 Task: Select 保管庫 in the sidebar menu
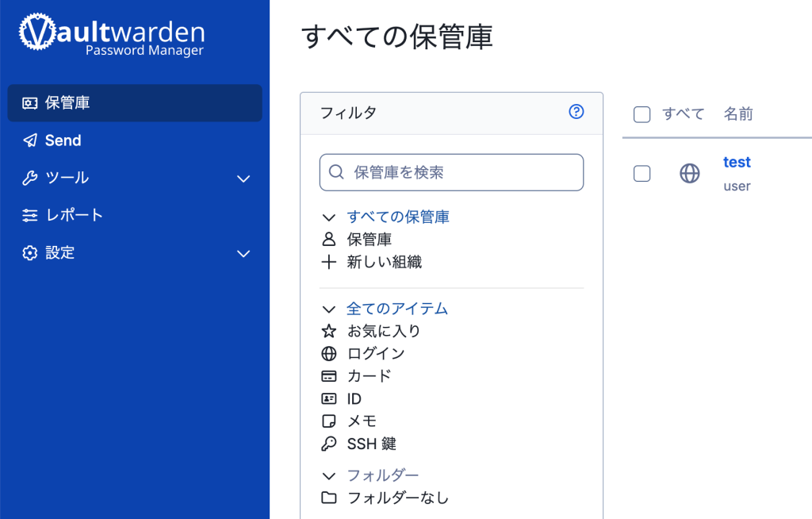click(x=67, y=103)
